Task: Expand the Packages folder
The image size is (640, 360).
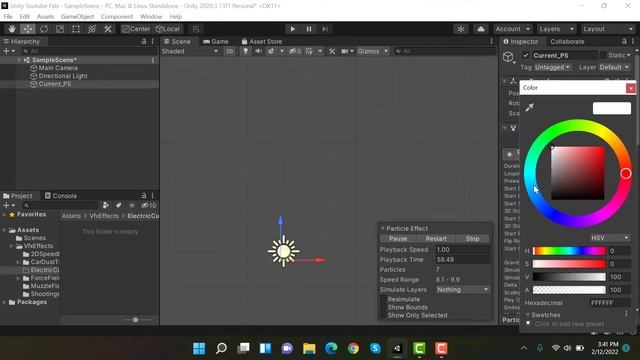Action: [x=4, y=302]
